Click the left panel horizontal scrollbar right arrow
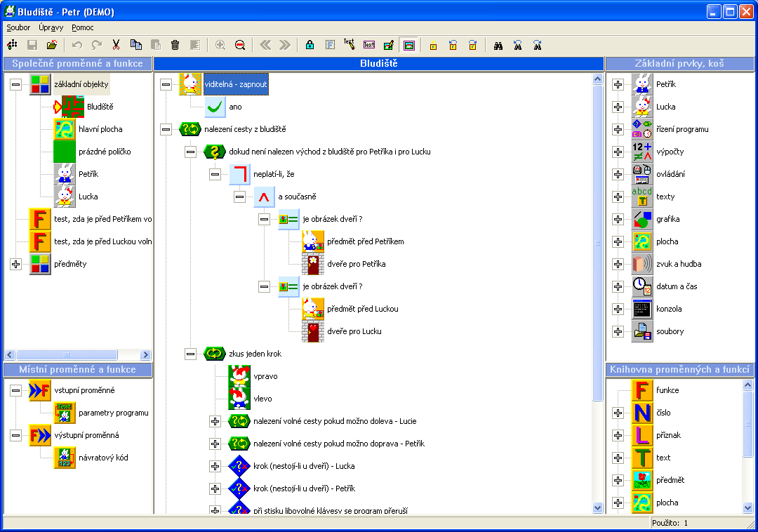 tap(145, 355)
